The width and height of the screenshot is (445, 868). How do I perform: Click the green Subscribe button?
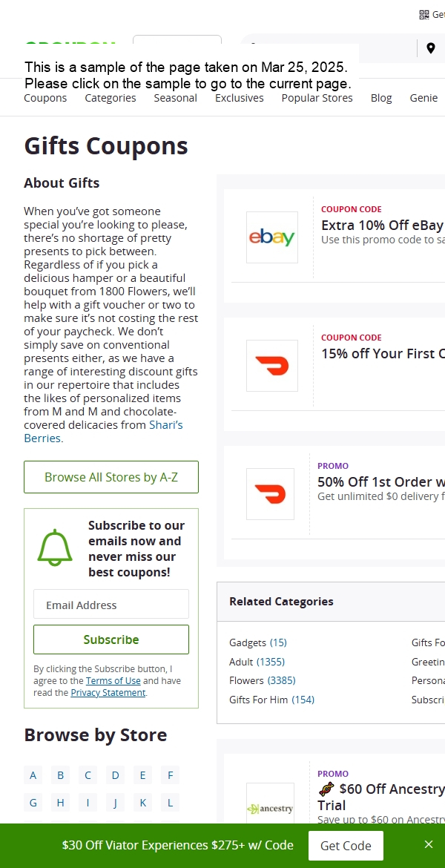111,640
